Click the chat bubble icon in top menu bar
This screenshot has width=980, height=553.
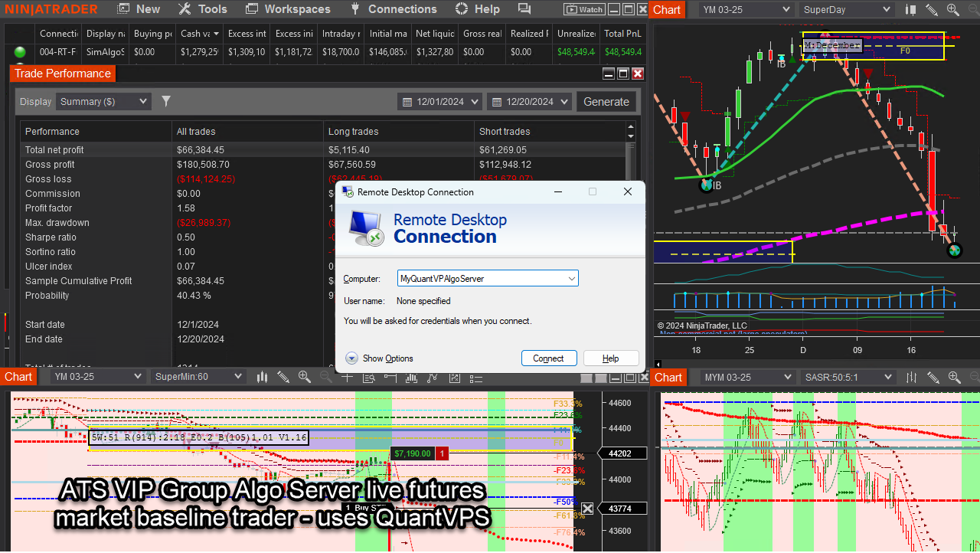524,9
